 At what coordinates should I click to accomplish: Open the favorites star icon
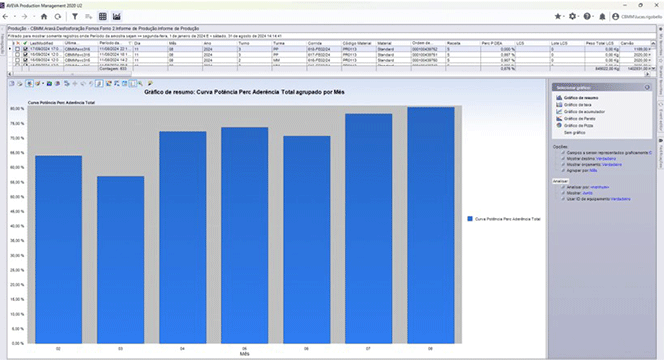click(558, 17)
